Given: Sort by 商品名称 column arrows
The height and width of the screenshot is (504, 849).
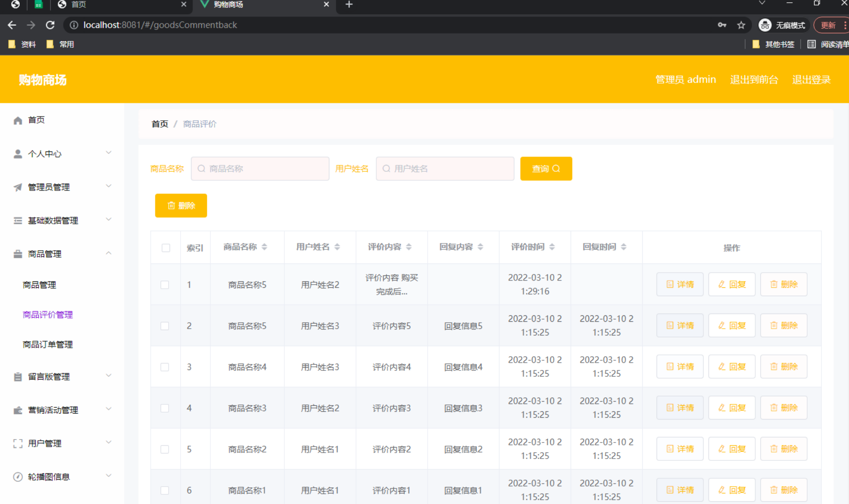Looking at the screenshot, I should pos(265,247).
